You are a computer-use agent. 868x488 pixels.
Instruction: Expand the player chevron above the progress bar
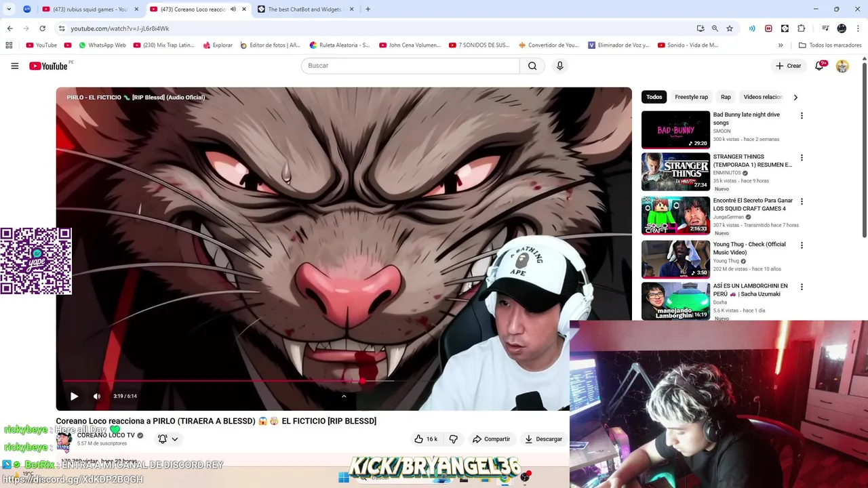pyautogui.click(x=344, y=396)
